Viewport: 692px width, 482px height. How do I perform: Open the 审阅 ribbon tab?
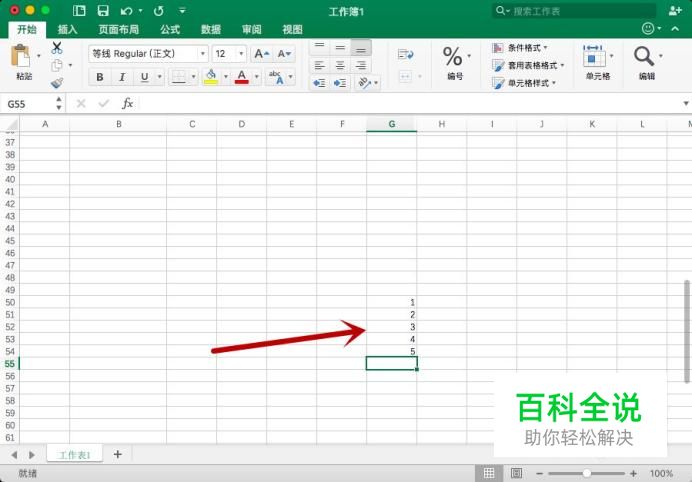[x=251, y=30]
